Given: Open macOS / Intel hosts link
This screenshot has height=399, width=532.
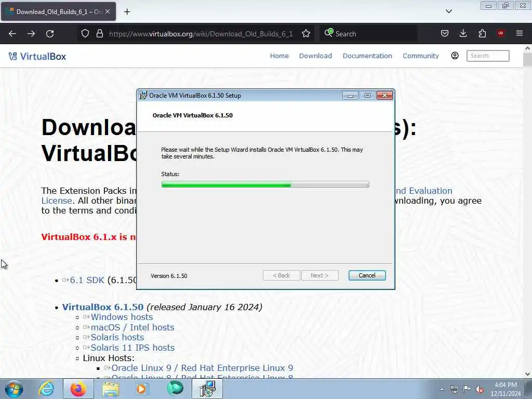Looking at the screenshot, I should (132, 327).
